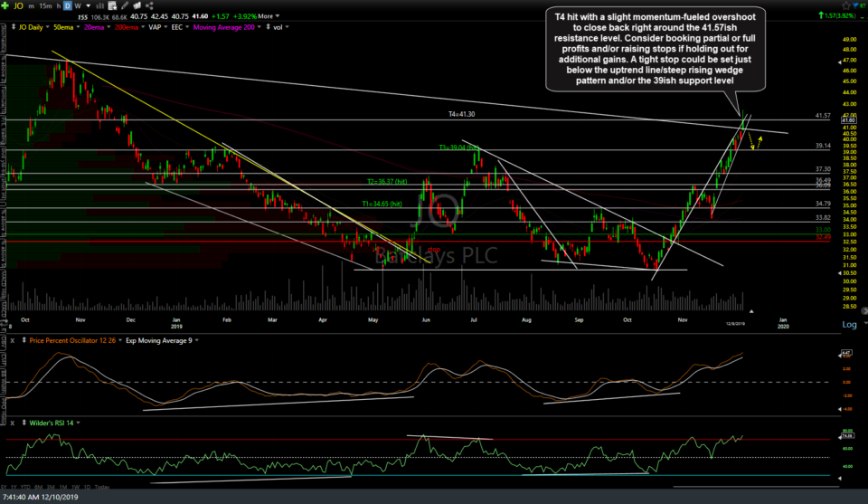Click the RT real-time indicator
The image size is (868, 504).
coord(863,5)
